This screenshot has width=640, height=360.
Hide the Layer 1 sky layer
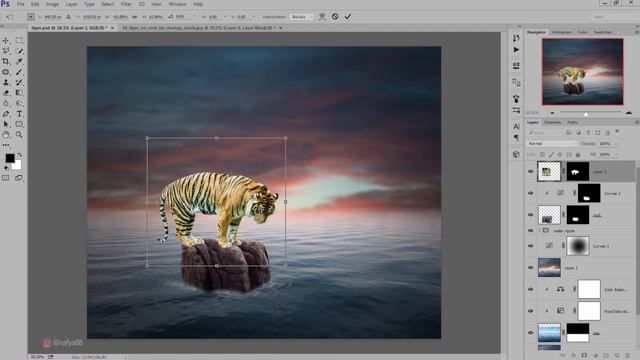pos(531,267)
